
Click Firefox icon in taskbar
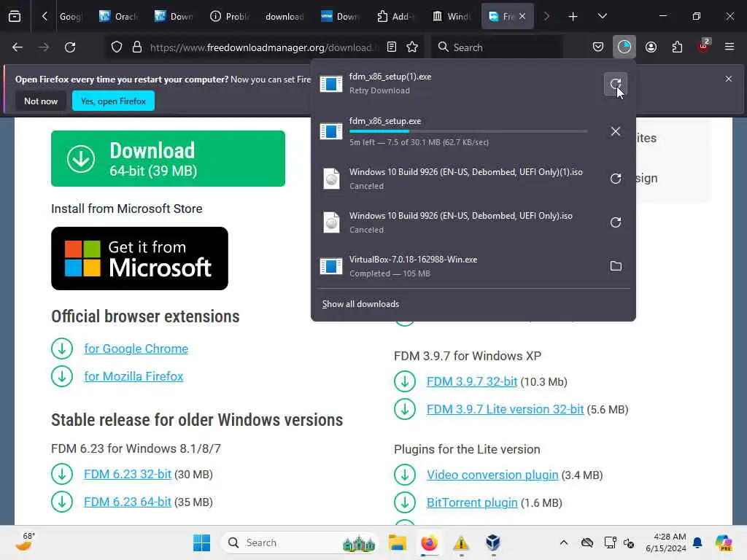click(429, 542)
